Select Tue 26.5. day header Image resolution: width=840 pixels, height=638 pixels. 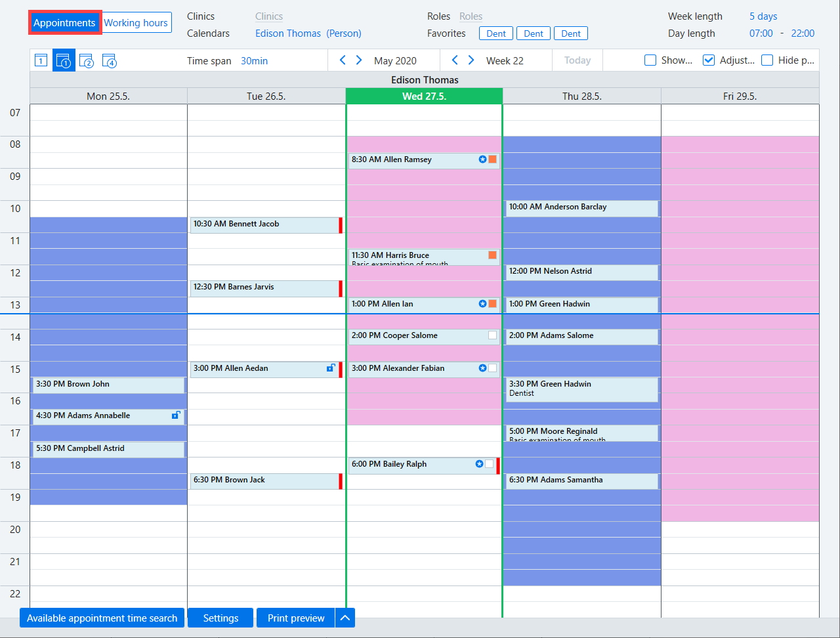pos(266,96)
